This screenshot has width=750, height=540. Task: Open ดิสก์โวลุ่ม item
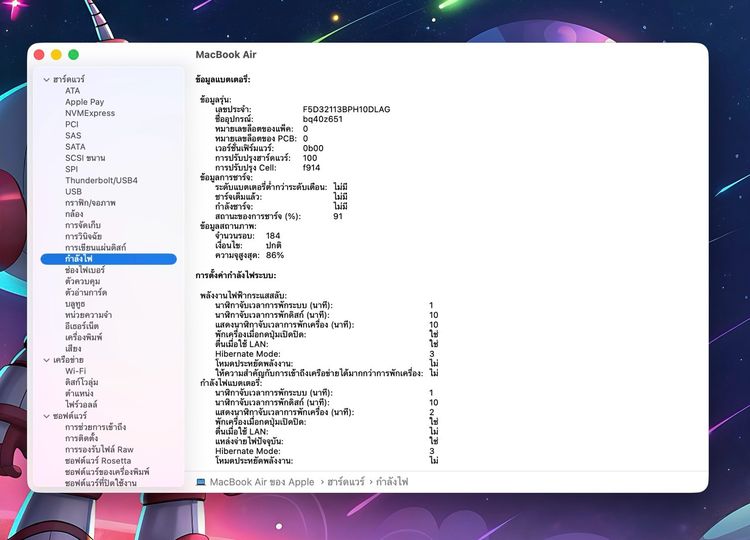click(x=82, y=382)
